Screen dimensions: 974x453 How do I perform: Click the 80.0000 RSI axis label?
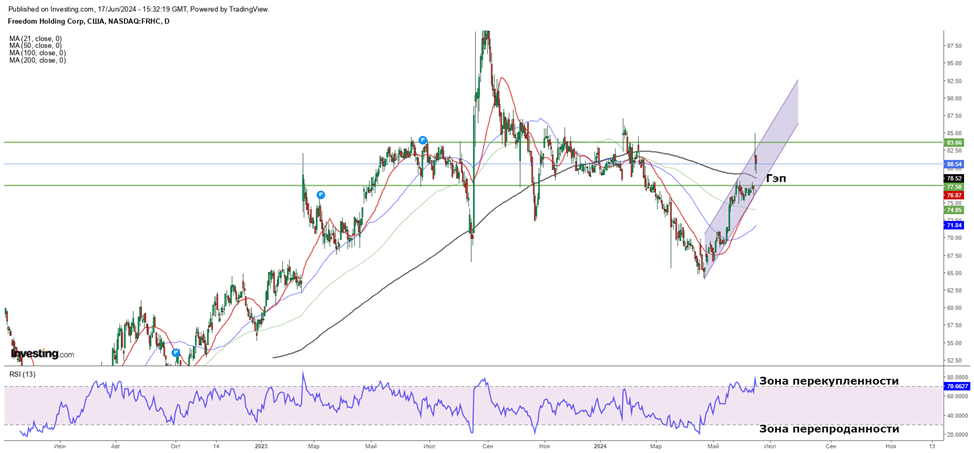click(x=957, y=377)
